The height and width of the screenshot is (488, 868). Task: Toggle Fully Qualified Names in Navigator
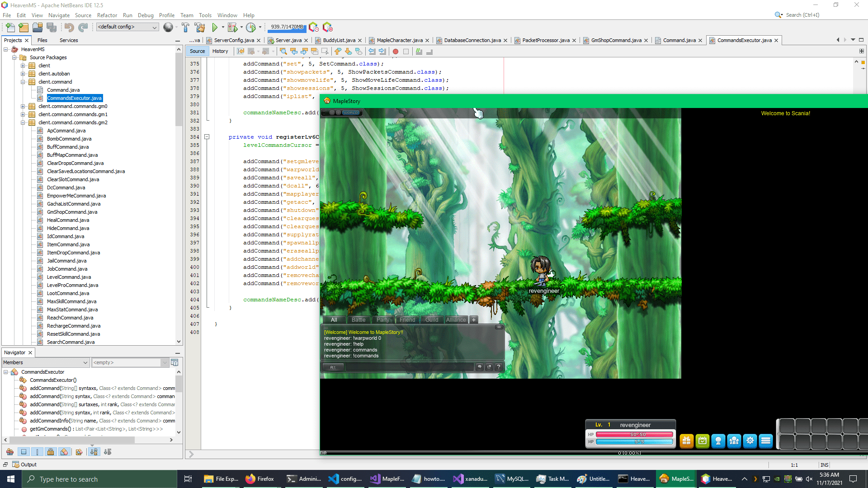tap(79, 452)
